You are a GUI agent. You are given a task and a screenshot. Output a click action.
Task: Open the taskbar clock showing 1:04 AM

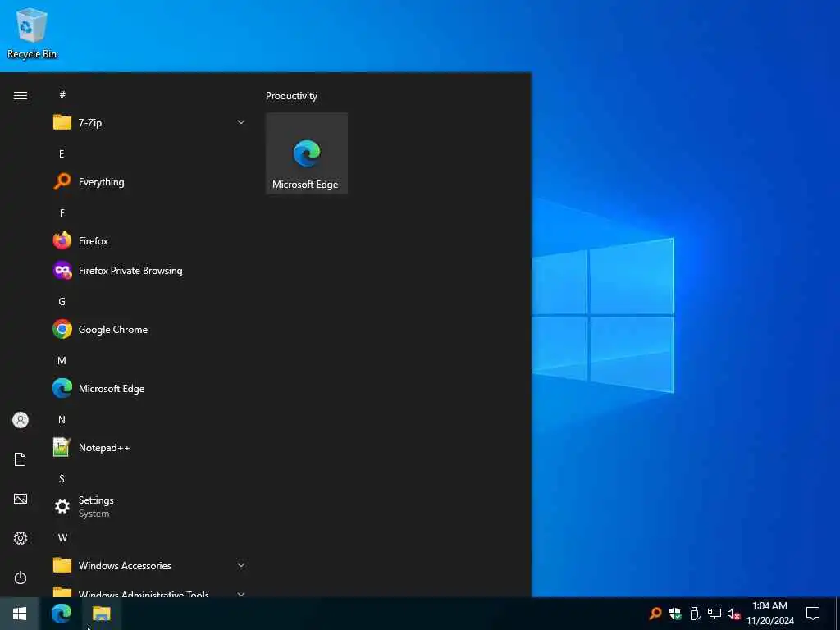(x=770, y=614)
